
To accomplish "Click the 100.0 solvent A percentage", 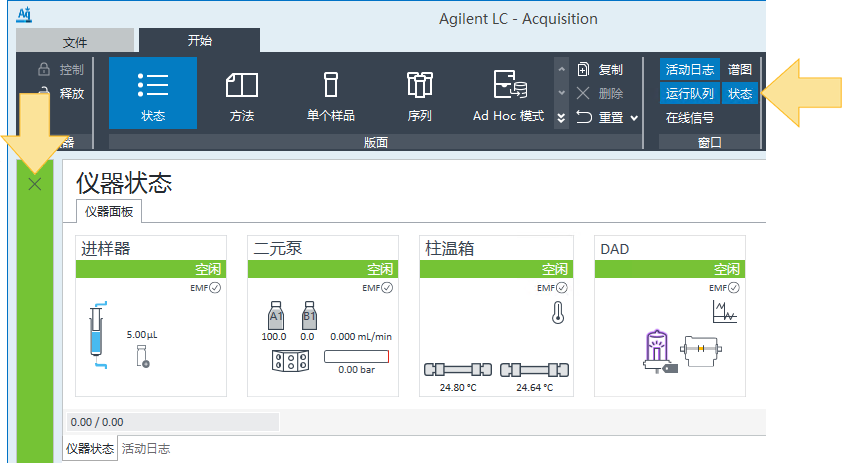I will point(274,337).
